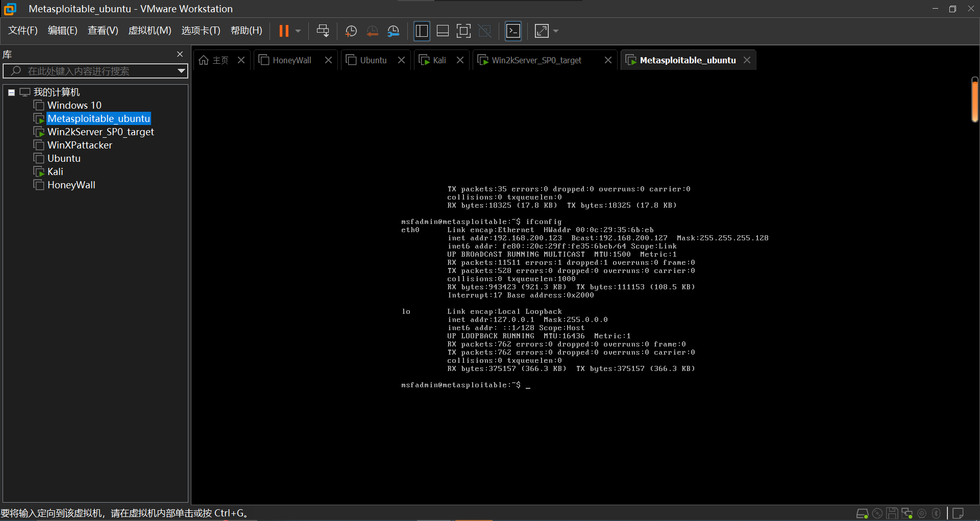Click the Bluetooth device status icon

point(936,513)
